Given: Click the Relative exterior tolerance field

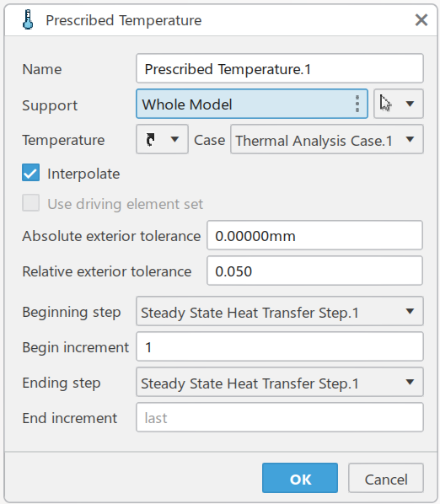Looking at the screenshot, I should point(314,271).
